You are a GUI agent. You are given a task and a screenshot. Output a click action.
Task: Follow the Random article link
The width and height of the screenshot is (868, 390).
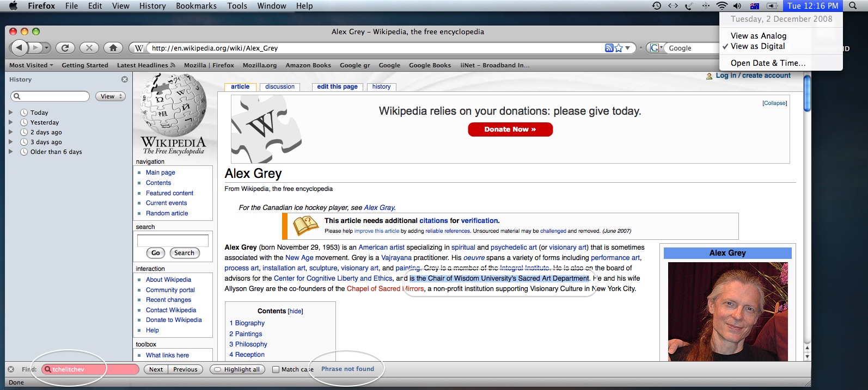point(167,213)
